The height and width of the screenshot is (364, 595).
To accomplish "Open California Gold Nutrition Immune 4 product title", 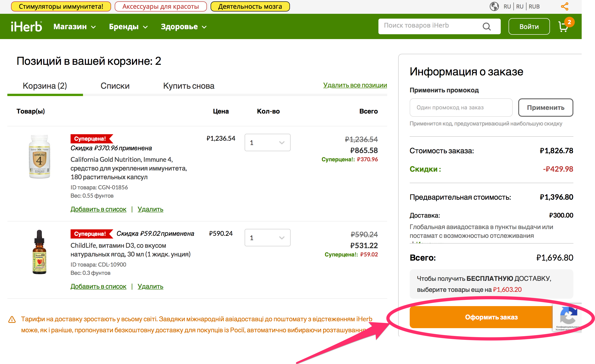I will 129,168.
